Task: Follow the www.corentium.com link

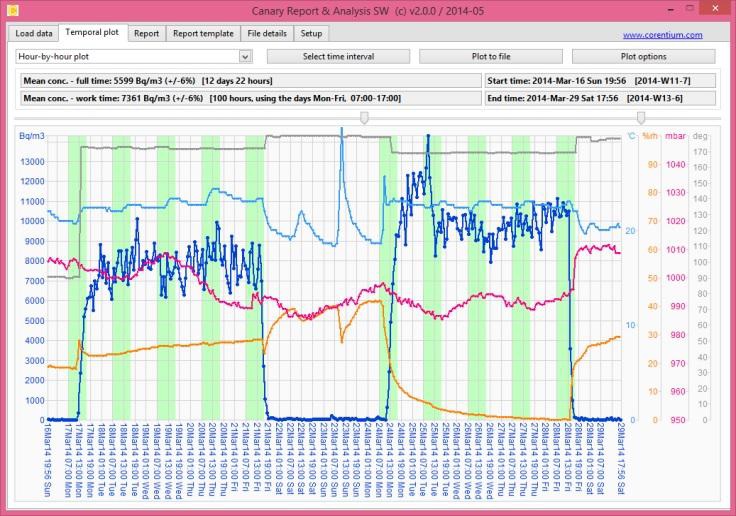Action: point(663,35)
